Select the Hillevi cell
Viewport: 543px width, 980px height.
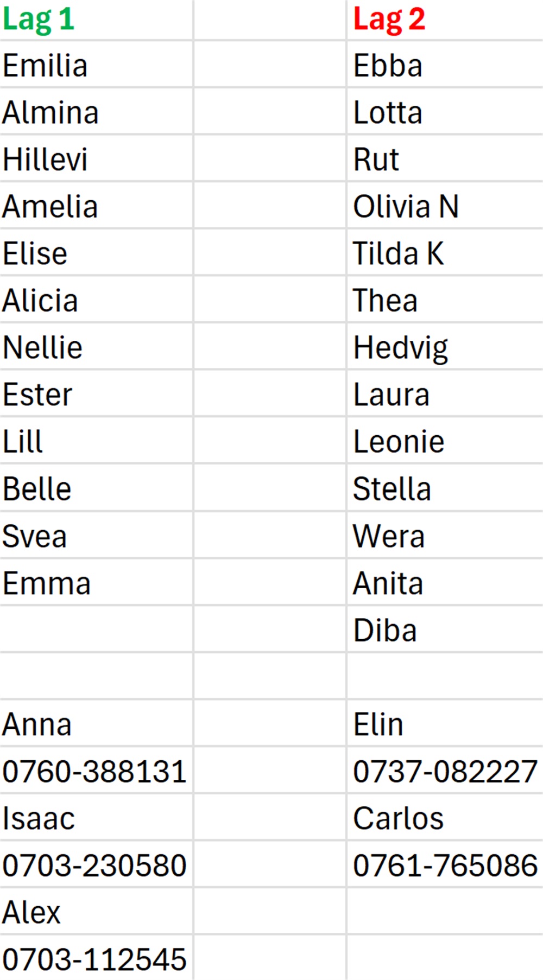45,160
